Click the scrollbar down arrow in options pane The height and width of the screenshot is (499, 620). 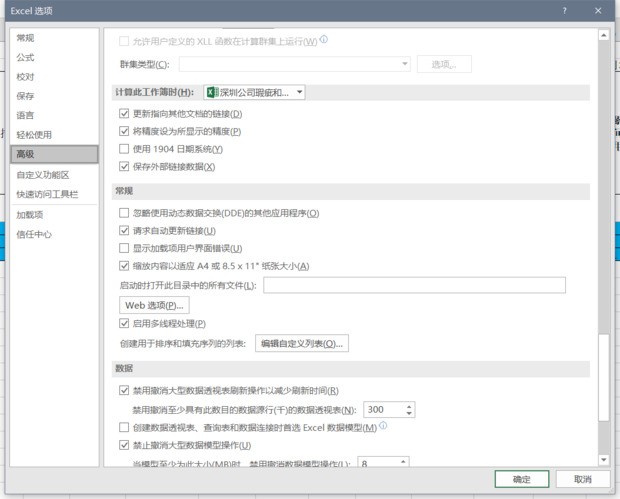tap(603, 459)
